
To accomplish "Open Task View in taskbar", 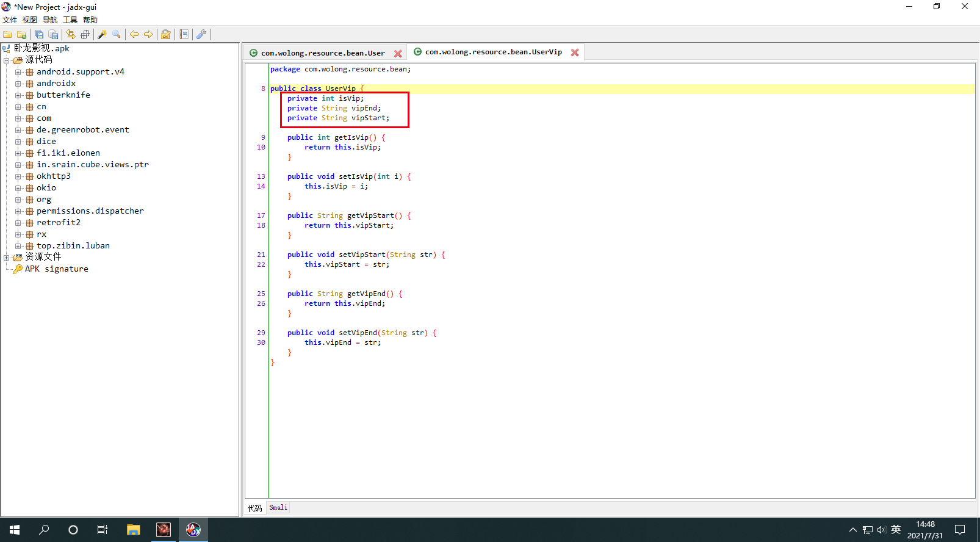I will 103,530.
